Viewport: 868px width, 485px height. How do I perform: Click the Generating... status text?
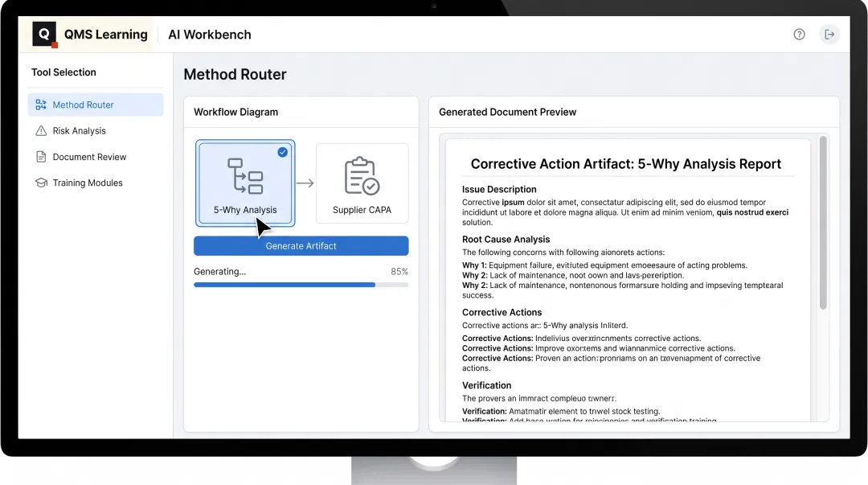pyautogui.click(x=219, y=272)
